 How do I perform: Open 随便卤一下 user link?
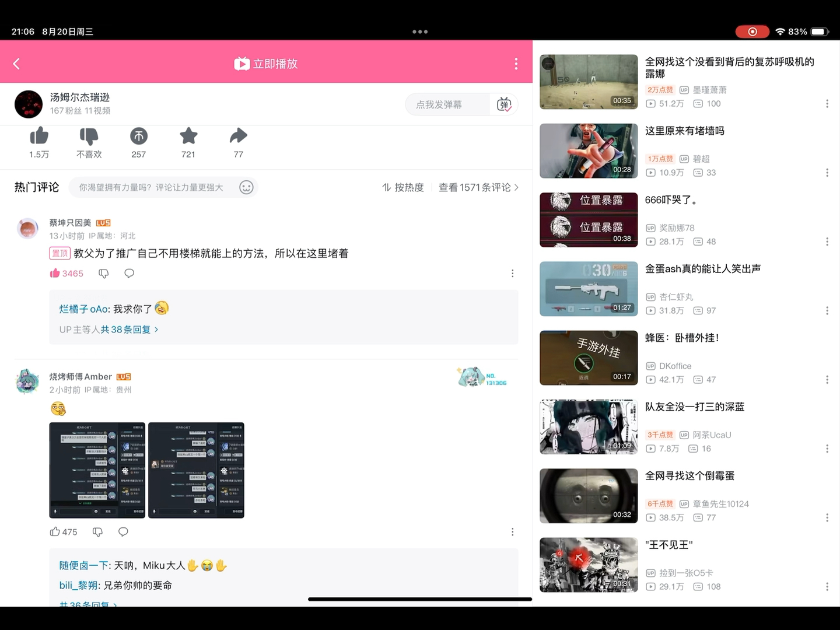click(83, 565)
